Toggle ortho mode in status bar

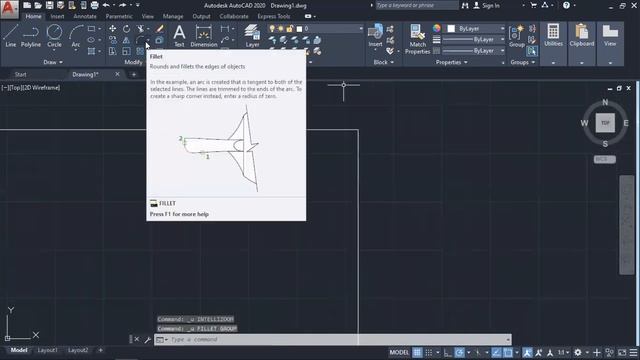coord(448,352)
